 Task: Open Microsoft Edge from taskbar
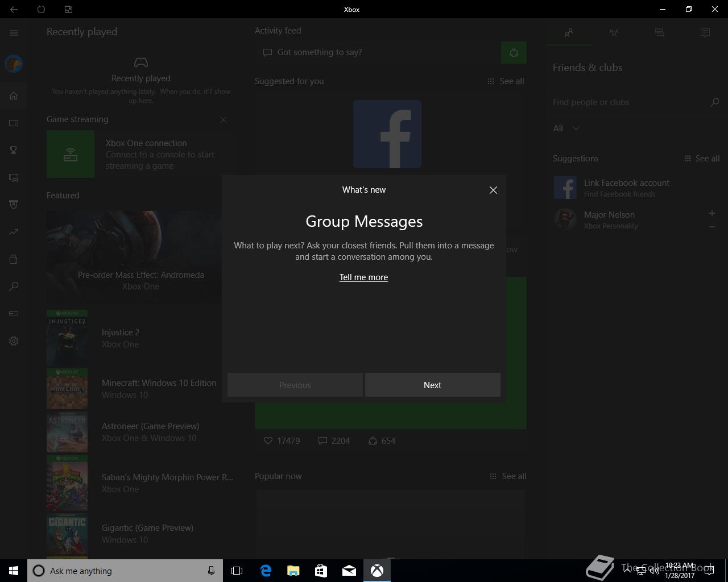point(266,571)
